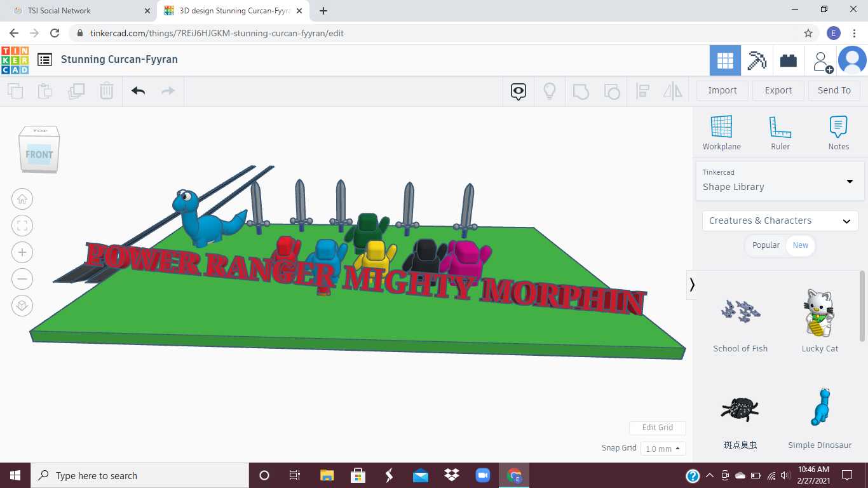Open File Explorer from taskbar

pos(327,475)
